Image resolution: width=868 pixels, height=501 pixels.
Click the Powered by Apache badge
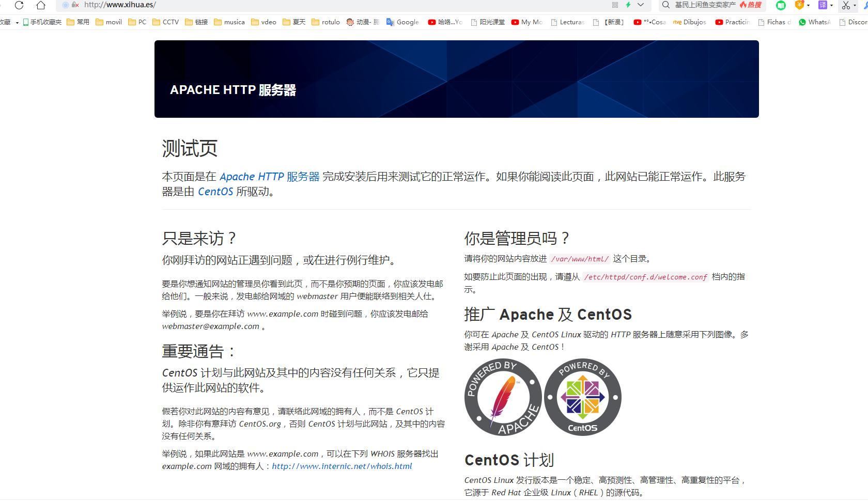[x=503, y=397]
